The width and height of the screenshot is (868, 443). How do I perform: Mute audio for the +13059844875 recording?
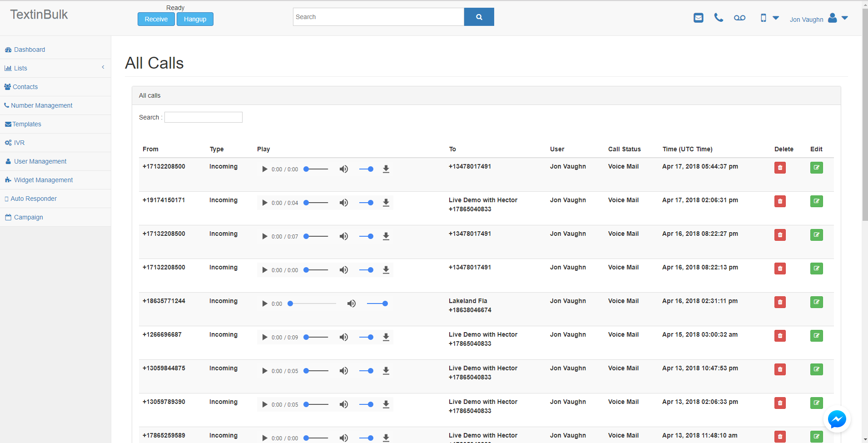click(344, 371)
